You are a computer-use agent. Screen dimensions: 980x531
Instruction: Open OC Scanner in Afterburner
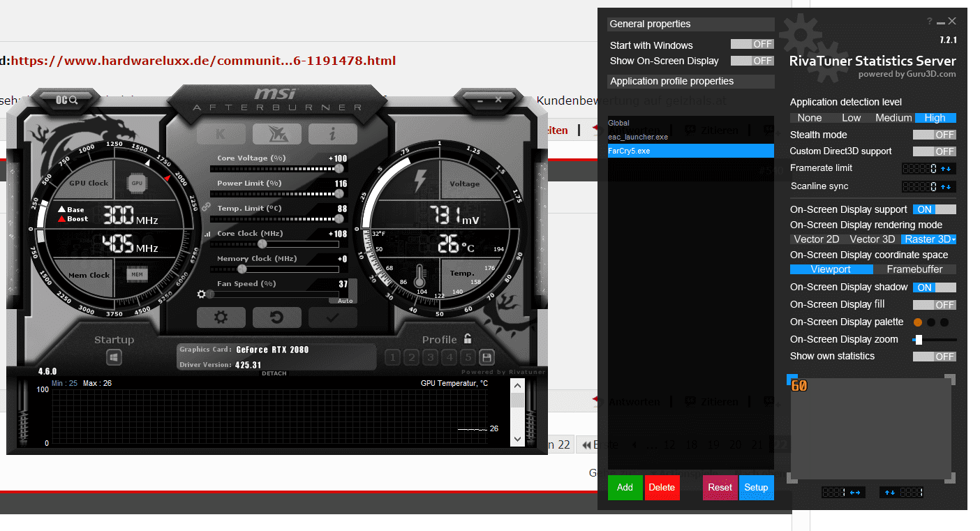pyautogui.click(x=68, y=100)
